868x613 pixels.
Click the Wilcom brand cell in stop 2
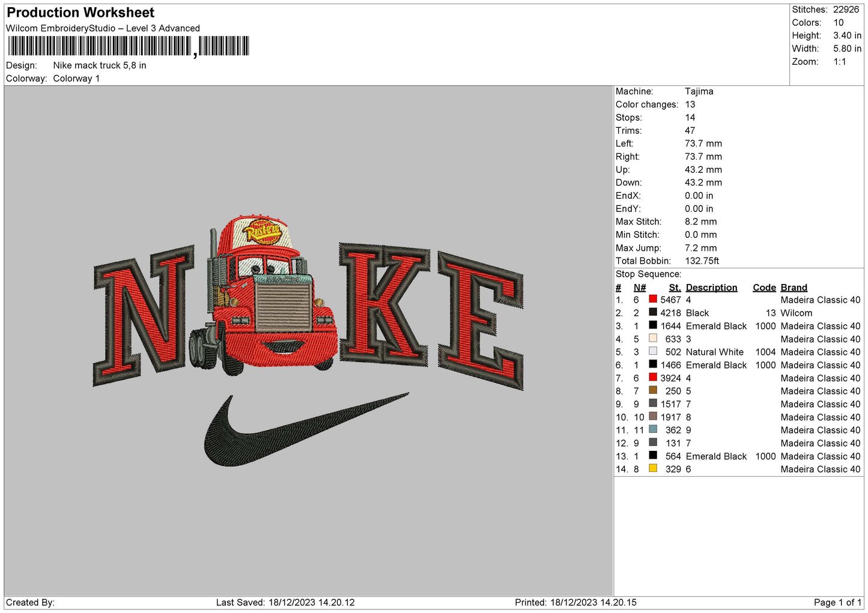pyautogui.click(x=797, y=313)
